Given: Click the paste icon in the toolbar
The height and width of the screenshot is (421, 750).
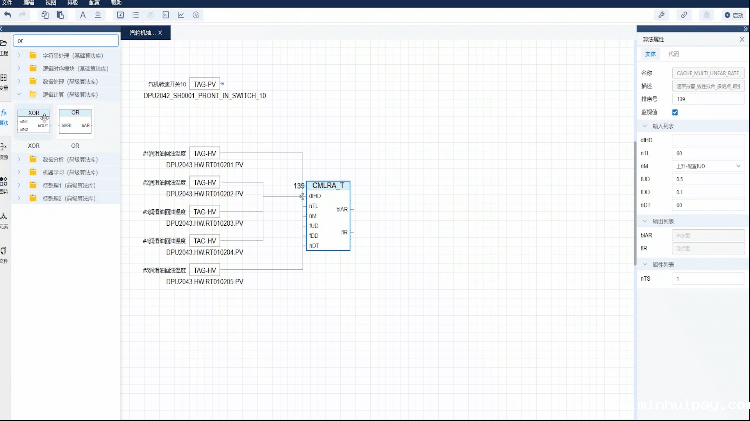Looking at the screenshot, I should click(59, 15).
